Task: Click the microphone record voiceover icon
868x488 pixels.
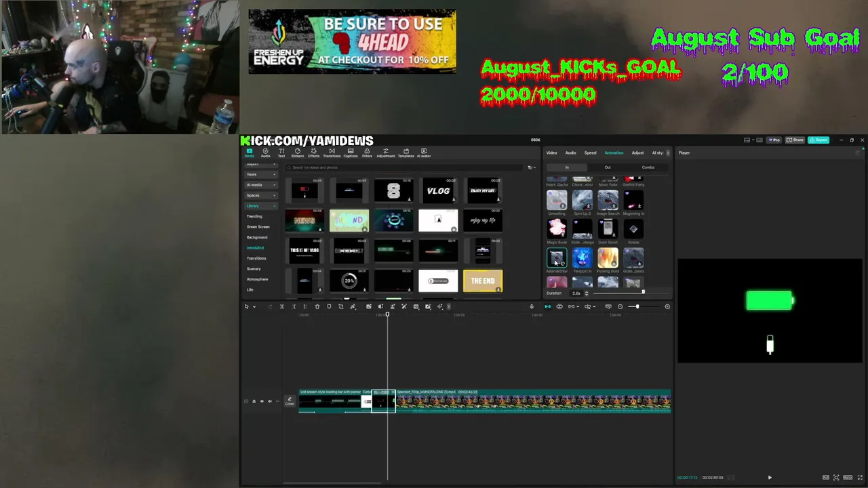Action: tap(532, 307)
